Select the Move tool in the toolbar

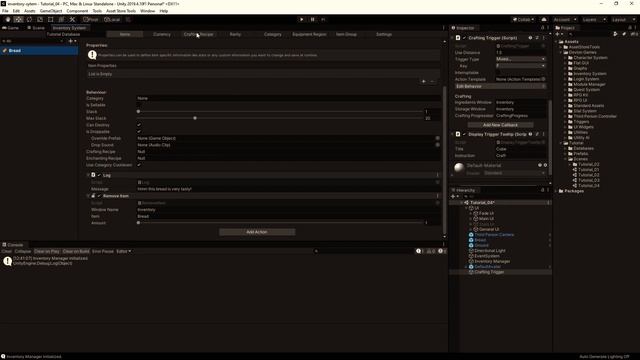point(18,20)
